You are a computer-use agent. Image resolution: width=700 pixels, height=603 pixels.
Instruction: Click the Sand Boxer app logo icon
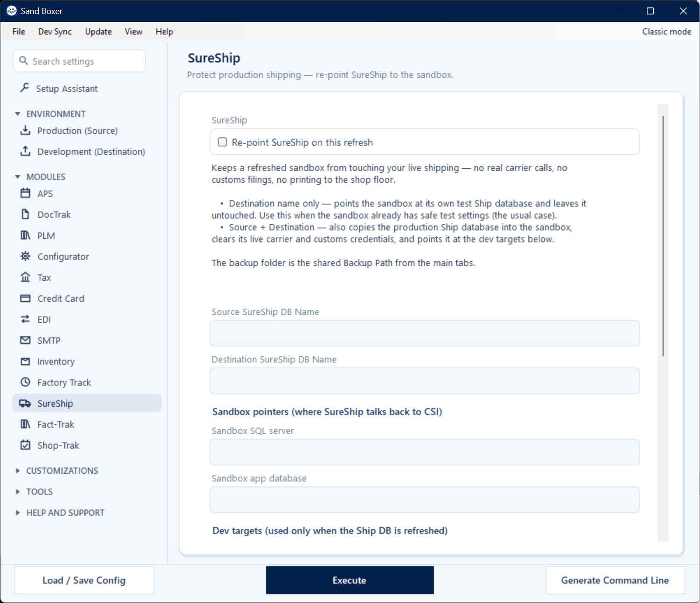12,11
